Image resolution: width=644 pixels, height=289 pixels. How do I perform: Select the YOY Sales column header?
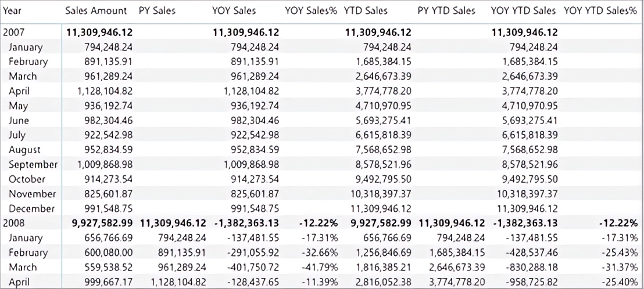click(234, 11)
